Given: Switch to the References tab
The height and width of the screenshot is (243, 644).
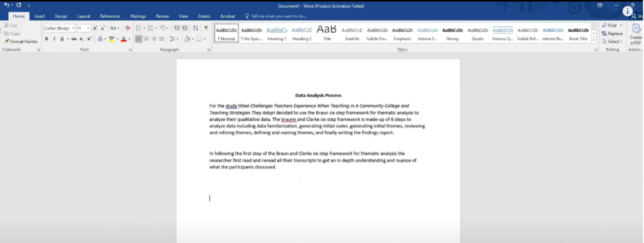Looking at the screenshot, I should (x=110, y=16).
